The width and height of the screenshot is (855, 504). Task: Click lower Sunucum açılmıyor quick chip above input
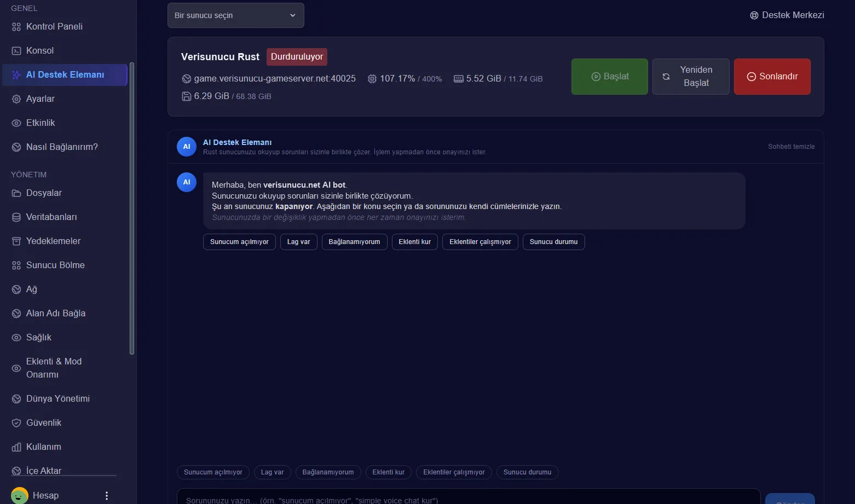point(213,472)
